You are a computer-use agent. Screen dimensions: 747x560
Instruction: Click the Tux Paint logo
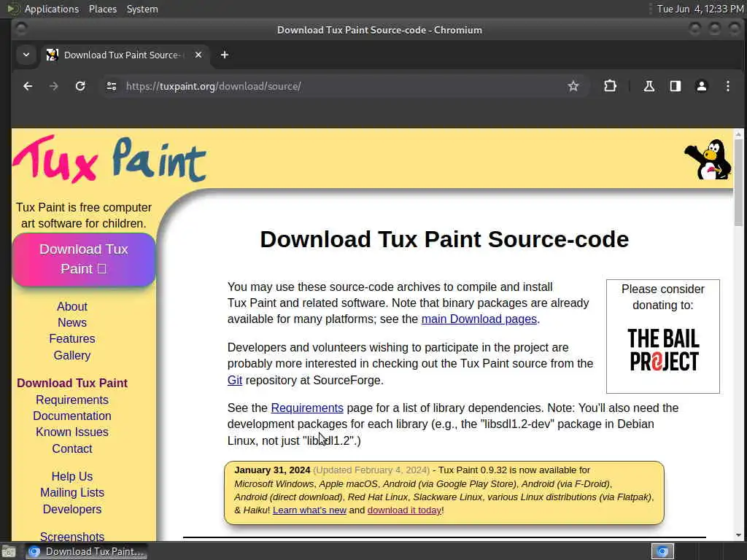109,159
